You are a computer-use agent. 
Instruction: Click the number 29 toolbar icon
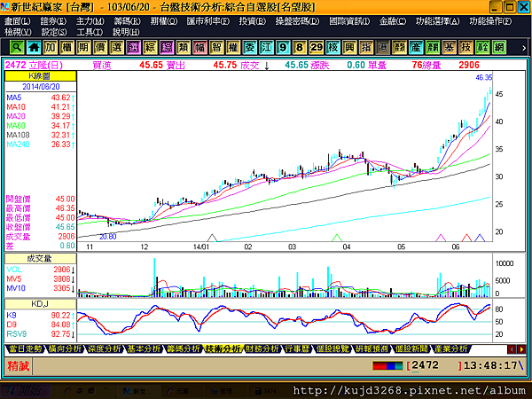317,47
